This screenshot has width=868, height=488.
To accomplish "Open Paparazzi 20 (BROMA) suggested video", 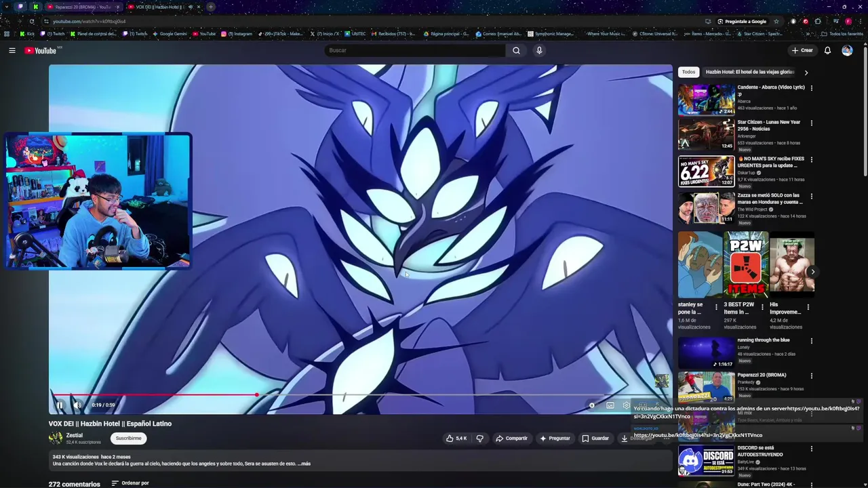I will point(706,387).
